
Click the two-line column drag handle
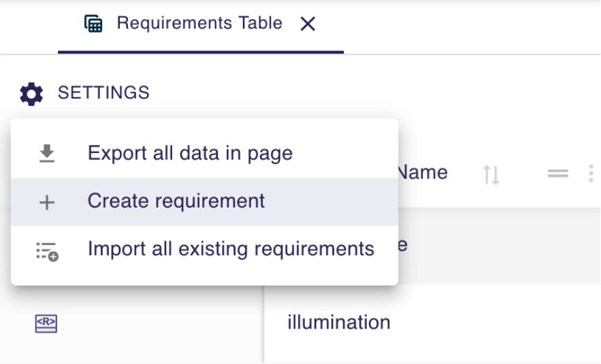558,174
